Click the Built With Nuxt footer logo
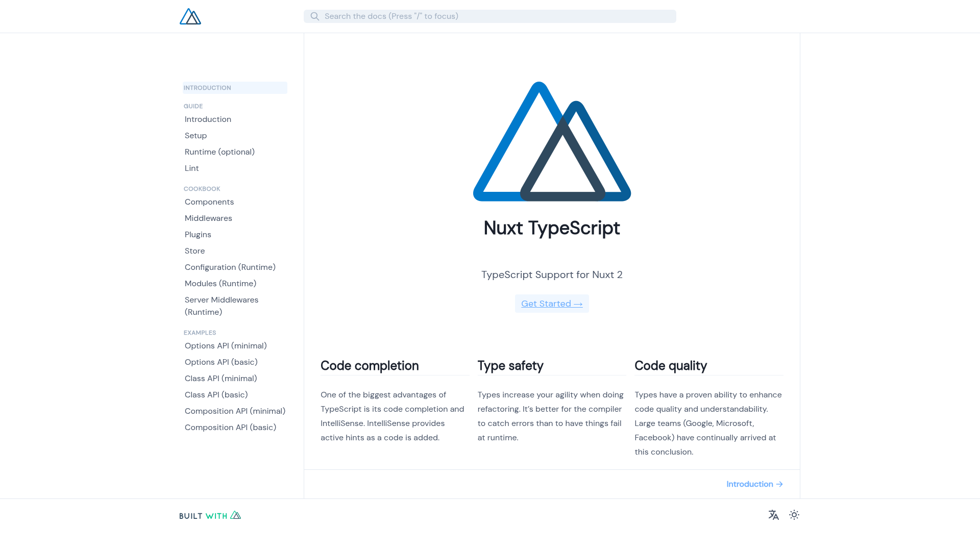 click(210, 515)
